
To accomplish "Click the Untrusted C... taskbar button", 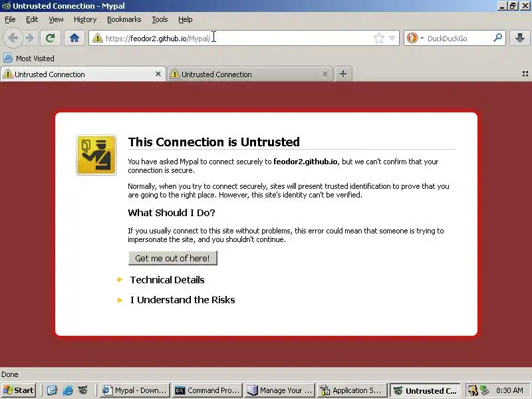I will 425,390.
